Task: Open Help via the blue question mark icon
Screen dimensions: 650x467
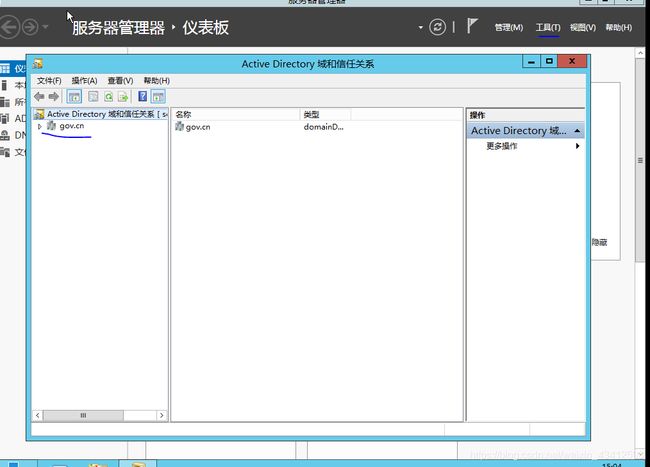Action: 143,97
